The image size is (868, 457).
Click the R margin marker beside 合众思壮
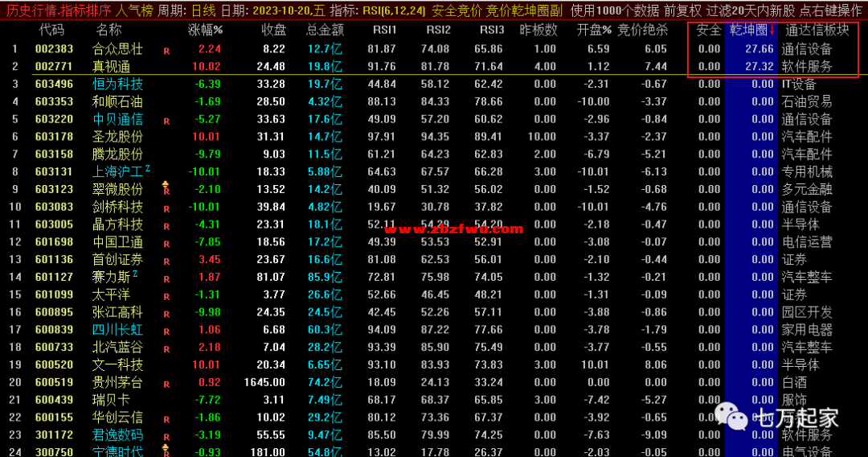[166, 51]
